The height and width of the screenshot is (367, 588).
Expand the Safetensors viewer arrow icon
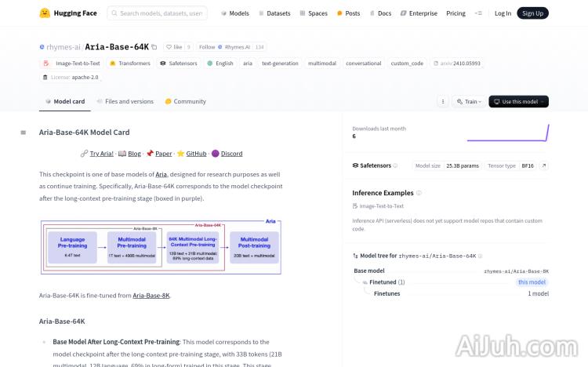pyautogui.click(x=544, y=165)
